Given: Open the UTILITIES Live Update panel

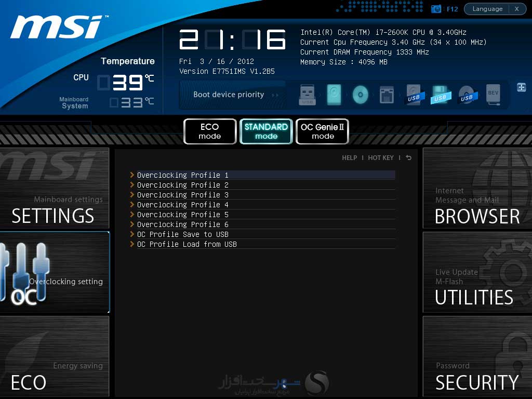Looking at the screenshot, I should [477, 272].
